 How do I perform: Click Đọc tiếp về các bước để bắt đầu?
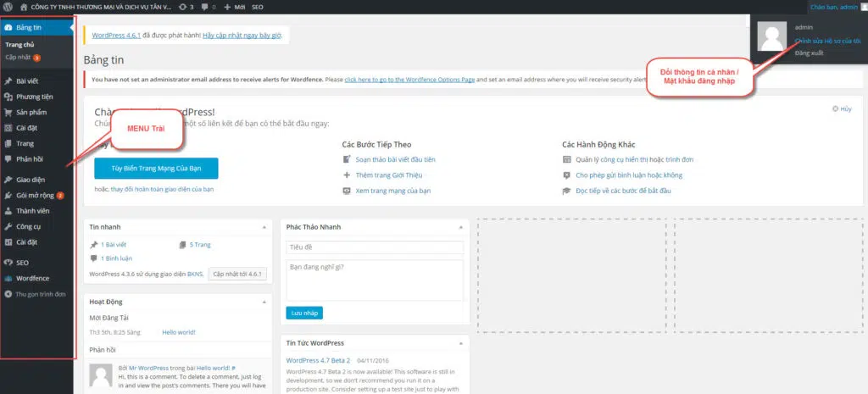tap(623, 191)
